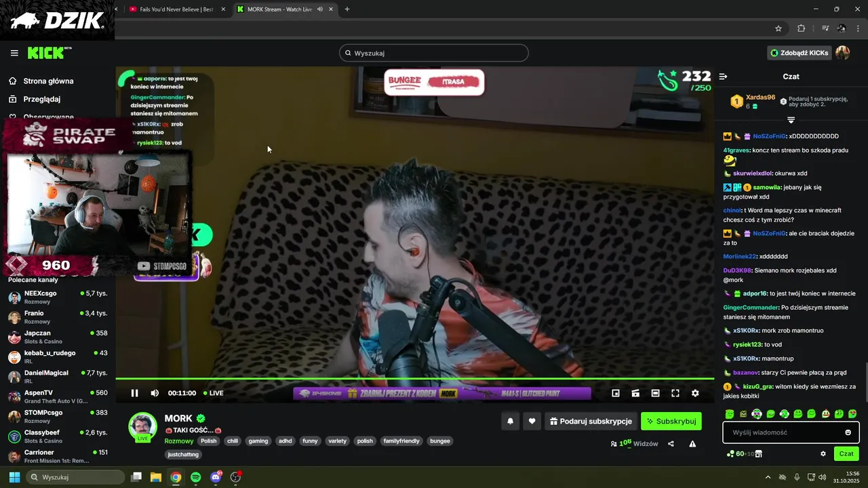The height and width of the screenshot is (488, 868).
Task: Enter fullscreen mode on the video
Action: pyautogui.click(x=675, y=393)
